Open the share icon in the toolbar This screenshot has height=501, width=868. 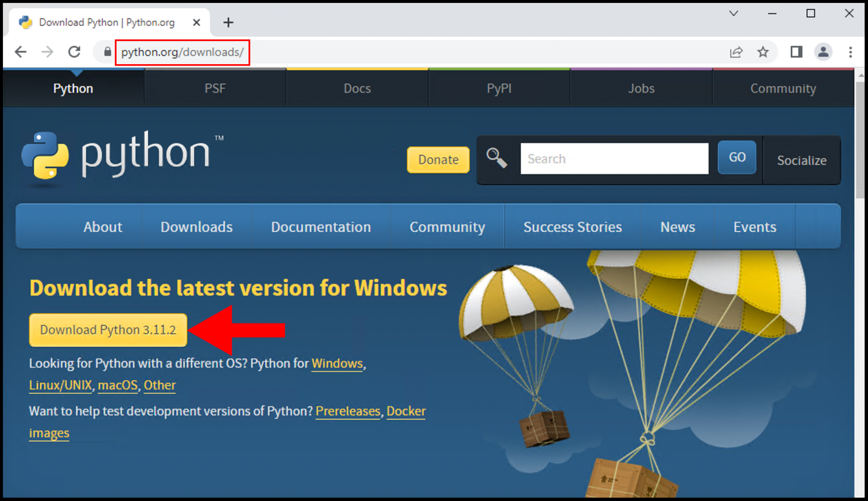coord(736,52)
